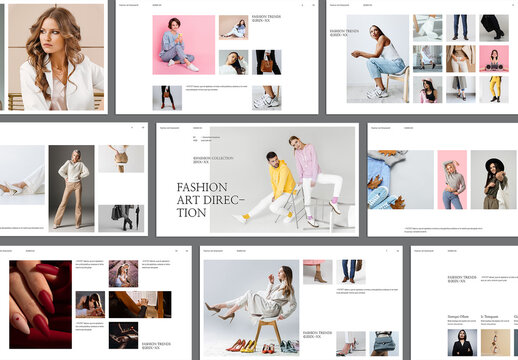Select the pink-background woman with boombox thumbnail
518x360 pixels.
coord(494,59)
